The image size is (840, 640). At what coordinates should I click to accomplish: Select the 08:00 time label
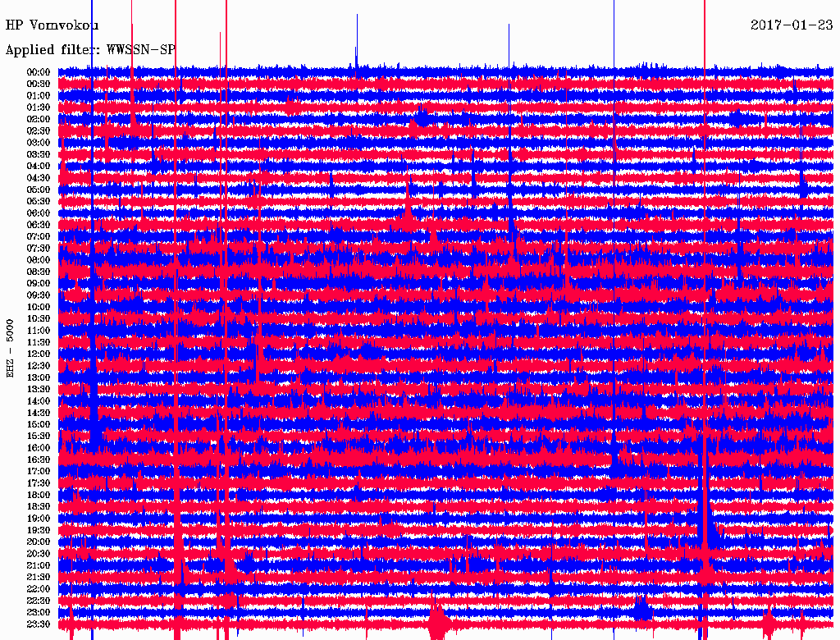coord(39,260)
